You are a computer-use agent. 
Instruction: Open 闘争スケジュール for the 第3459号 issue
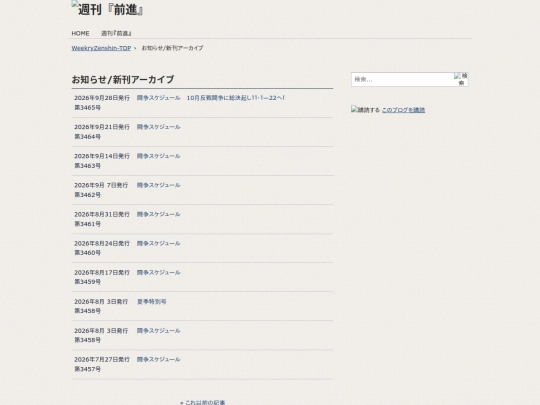[158, 272]
